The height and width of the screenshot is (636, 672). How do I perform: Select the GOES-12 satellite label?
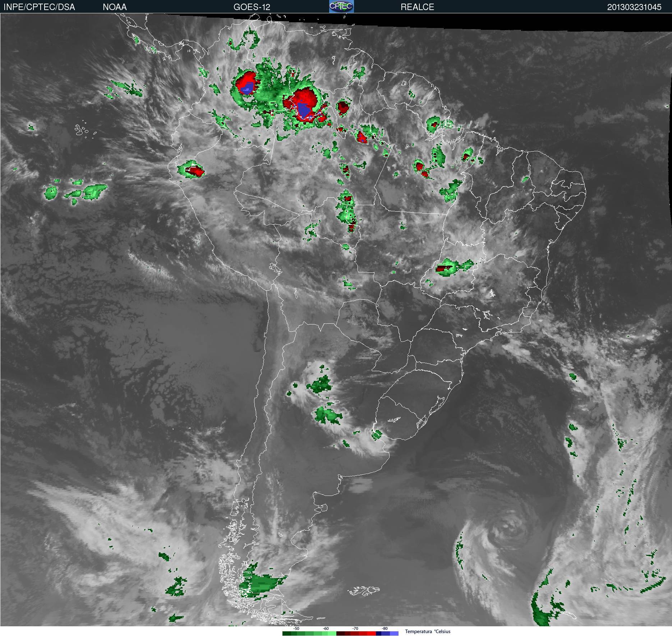point(252,7)
